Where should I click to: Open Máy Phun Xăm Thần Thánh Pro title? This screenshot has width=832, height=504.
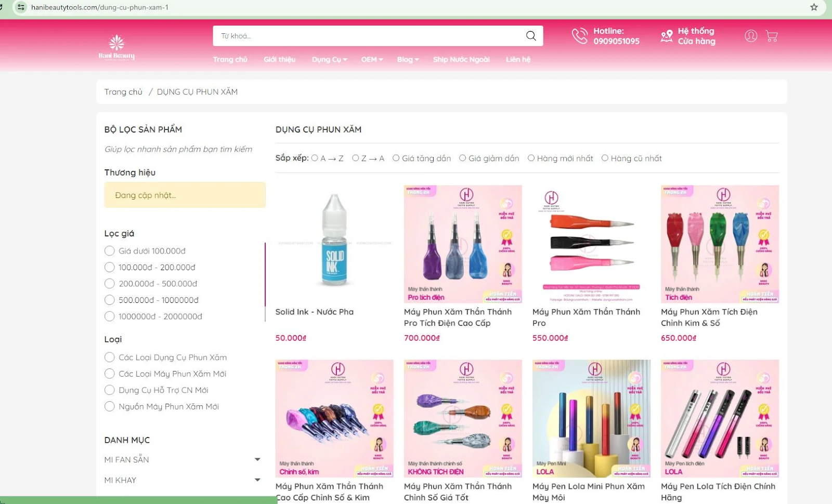[x=586, y=317]
